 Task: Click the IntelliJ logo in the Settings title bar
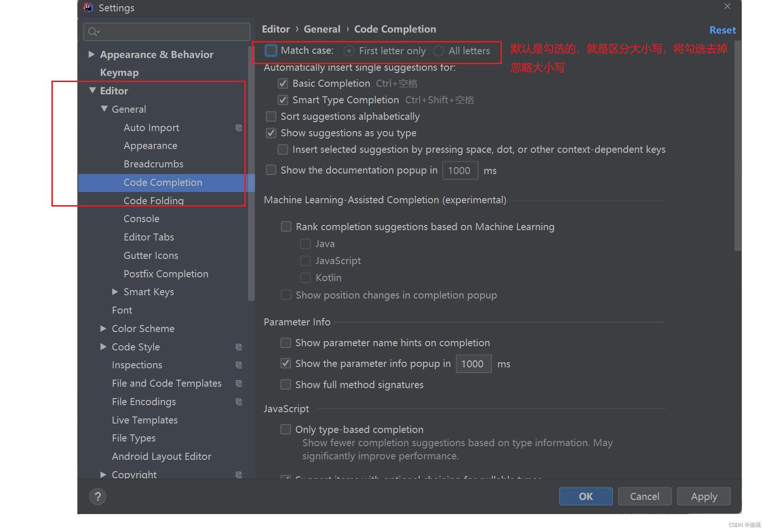[x=88, y=7]
